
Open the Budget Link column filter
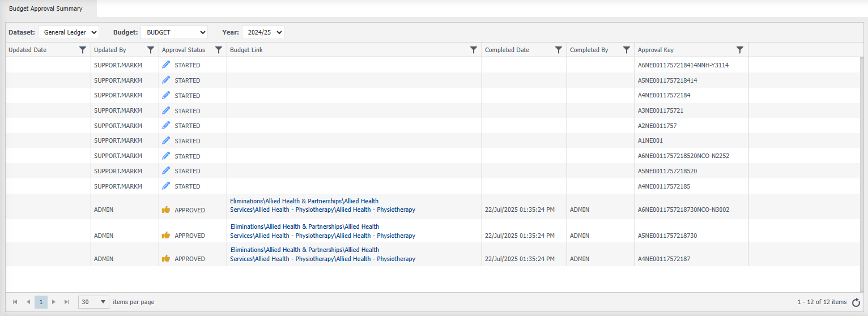click(473, 50)
